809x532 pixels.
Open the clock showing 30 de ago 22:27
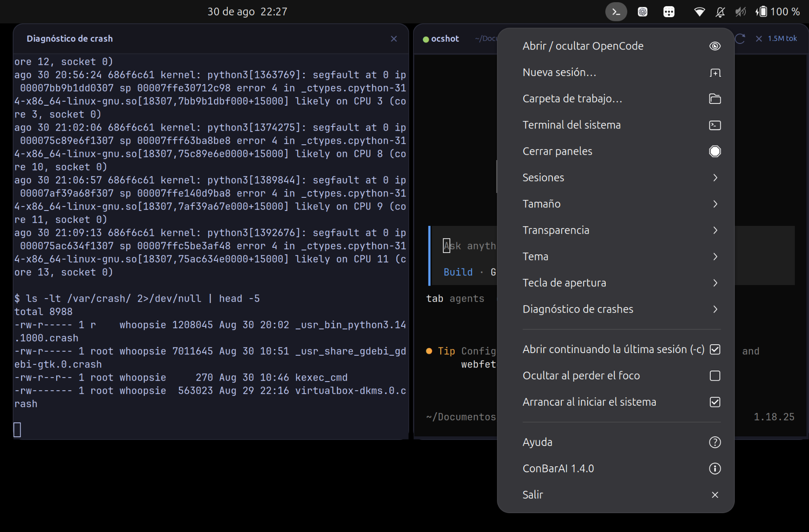click(247, 12)
